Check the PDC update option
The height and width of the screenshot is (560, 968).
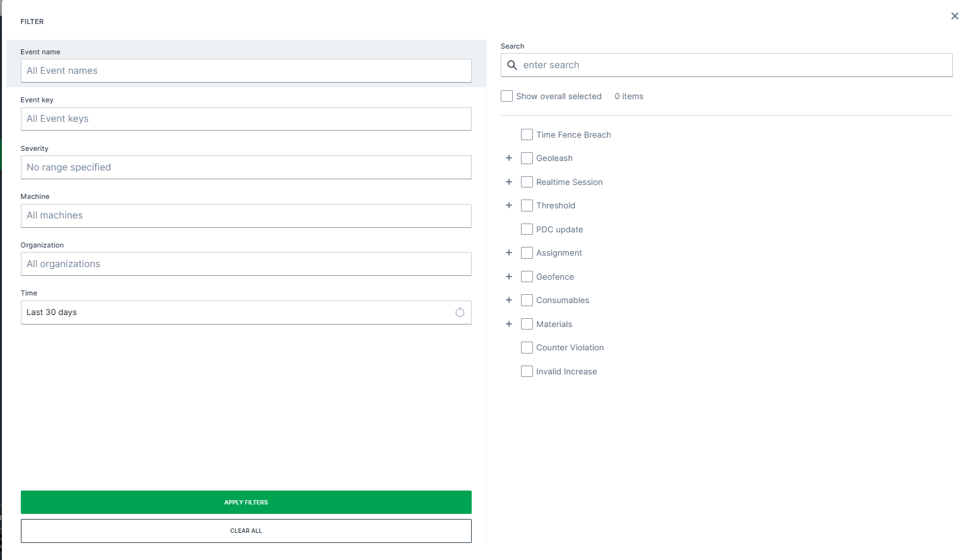[527, 229]
